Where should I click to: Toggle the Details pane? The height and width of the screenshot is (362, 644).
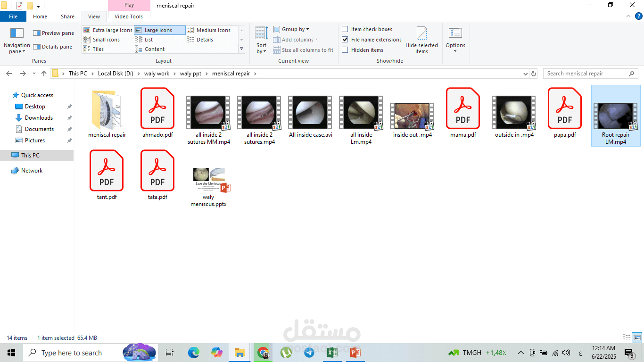tap(52, 47)
